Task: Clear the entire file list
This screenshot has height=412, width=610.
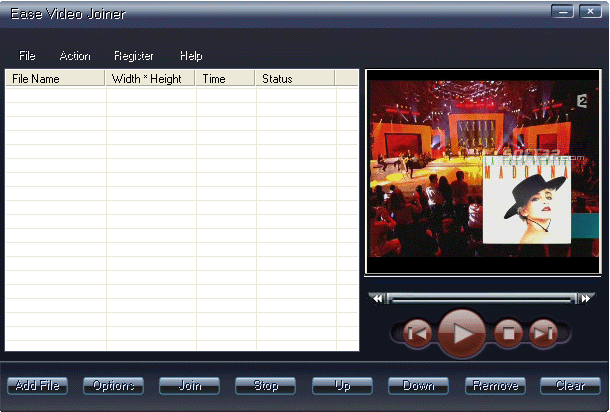Action: point(570,386)
